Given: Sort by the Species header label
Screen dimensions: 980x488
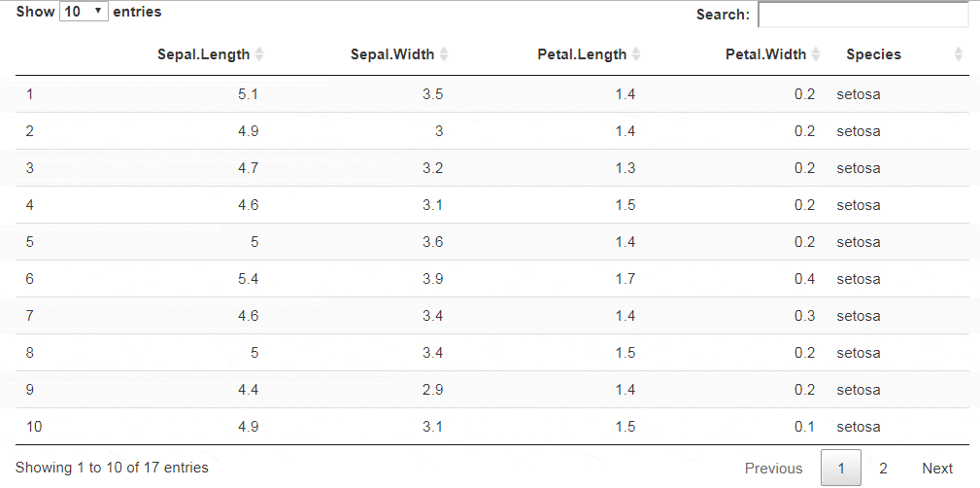Looking at the screenshot, I should coord(873,54).
